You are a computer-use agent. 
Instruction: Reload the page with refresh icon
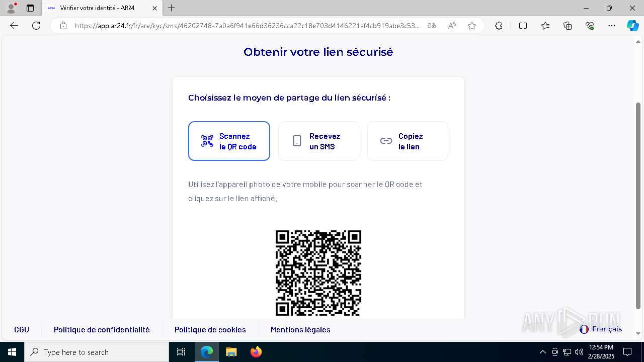pos(36,26)
